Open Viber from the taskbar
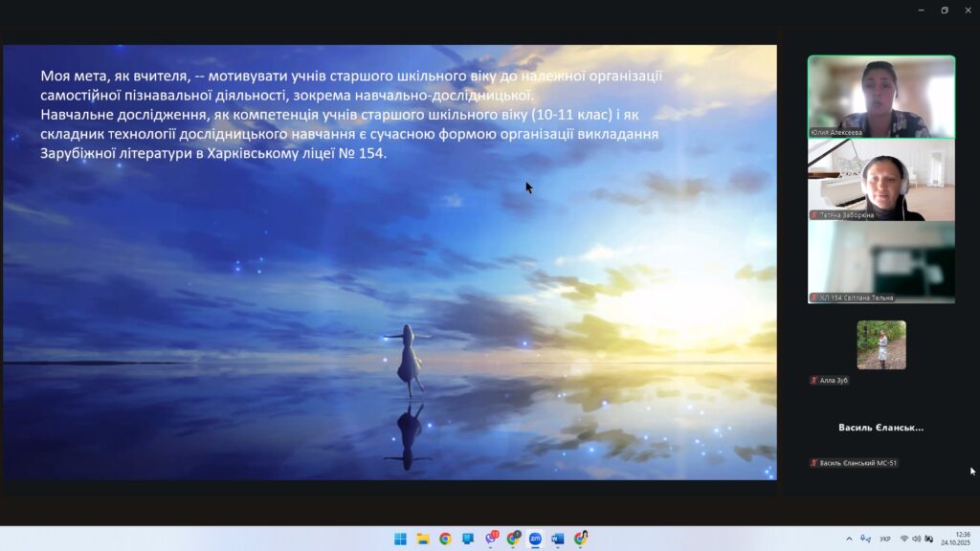 point(491,539)
